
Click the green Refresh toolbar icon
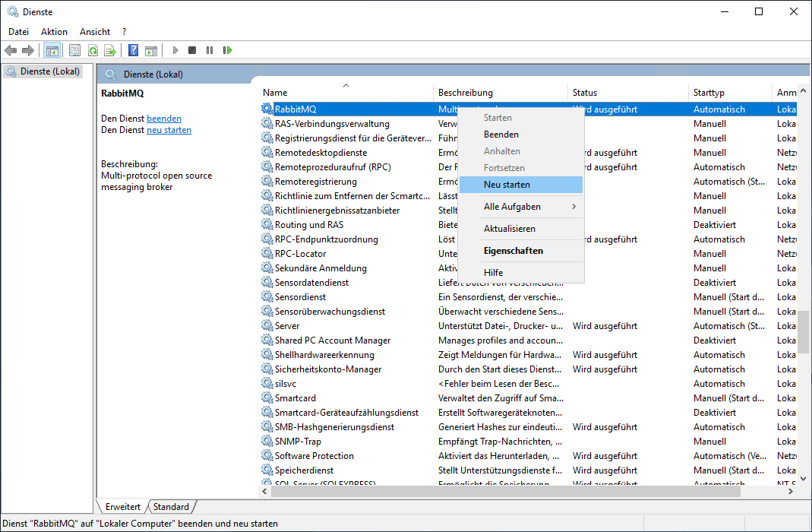click(93, 50)
